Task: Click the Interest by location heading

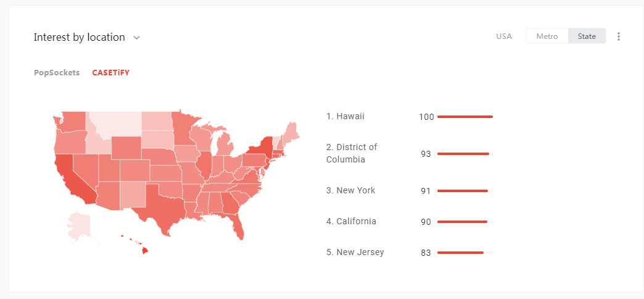Action: [x=80, y=37]
